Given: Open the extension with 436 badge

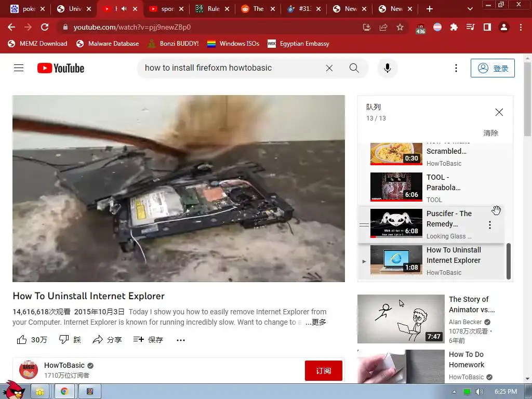Looking at the screenshot, I should pos(420,28).
